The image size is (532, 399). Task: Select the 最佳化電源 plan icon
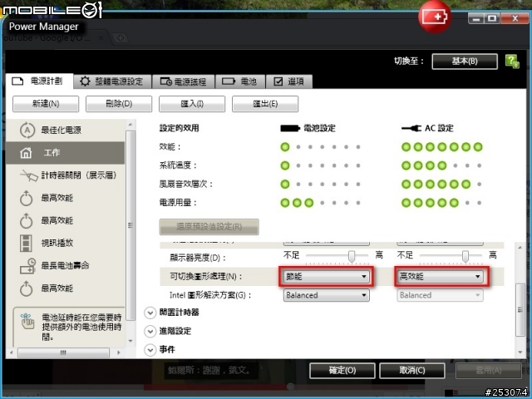point(27,131)
